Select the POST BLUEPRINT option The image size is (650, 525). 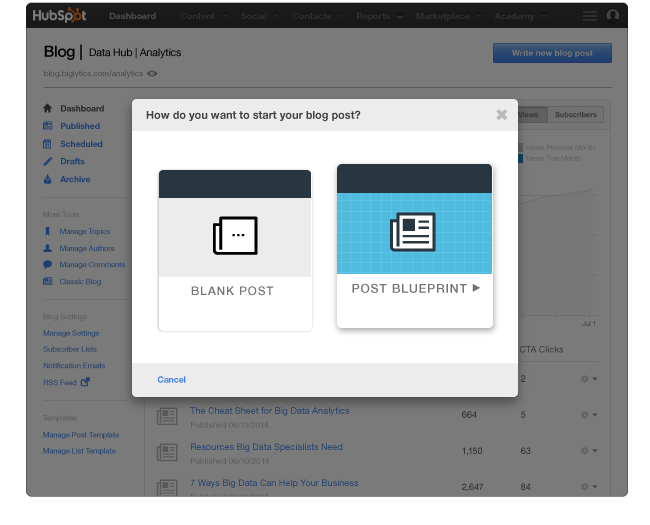click(x=415, y=246)
